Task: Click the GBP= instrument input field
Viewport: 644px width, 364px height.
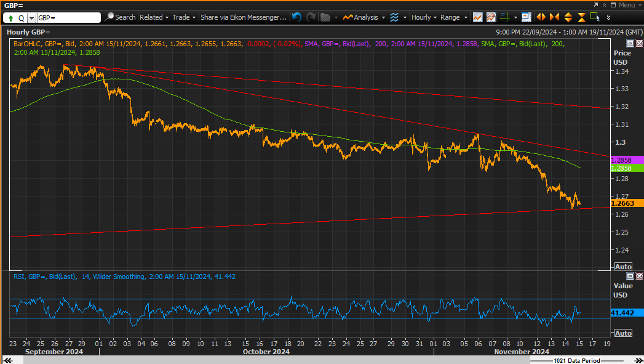Action: click(69, 18)
